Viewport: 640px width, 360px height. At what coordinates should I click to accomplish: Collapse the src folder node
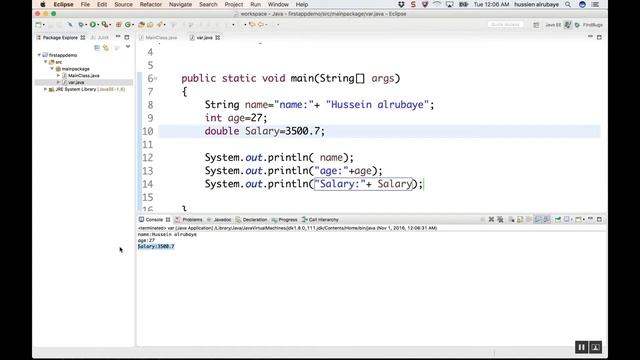pyautogui.click(x=46, y=62)
